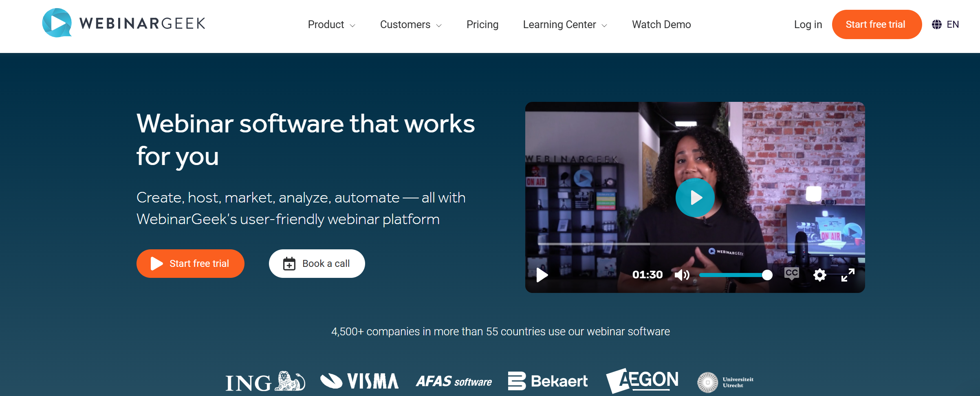Click the Learning Center chevron arrow

click(604, 26)
